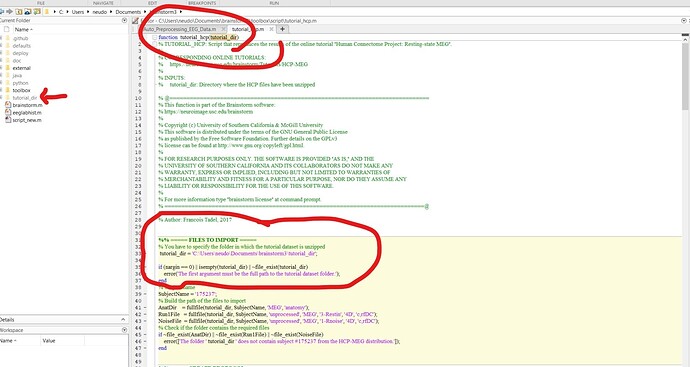Viewport: 690px width, 367px height.
Task: Set breakpoint dash at line 47
Action: (145, 348)
